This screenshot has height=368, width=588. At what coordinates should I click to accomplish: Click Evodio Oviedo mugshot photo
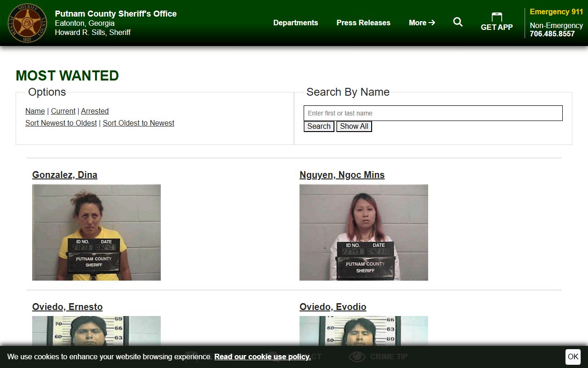coord(364,331)
